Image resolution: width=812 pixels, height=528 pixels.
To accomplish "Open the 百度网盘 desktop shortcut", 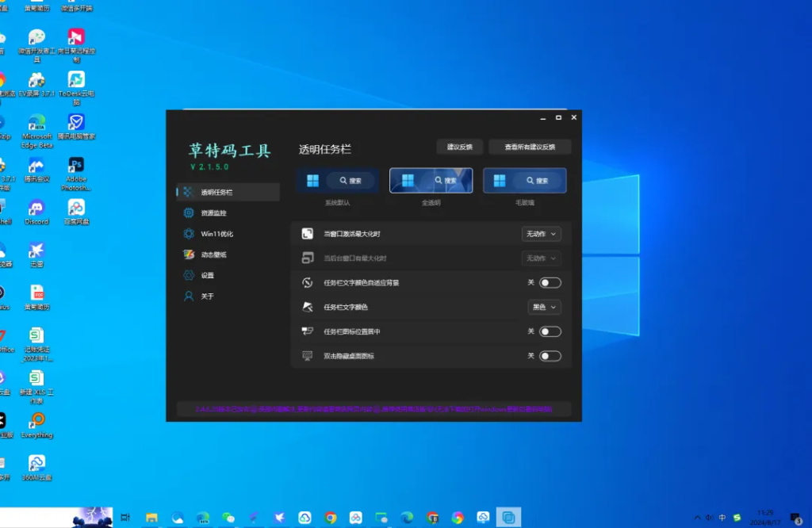I will [x=76, y=212].
